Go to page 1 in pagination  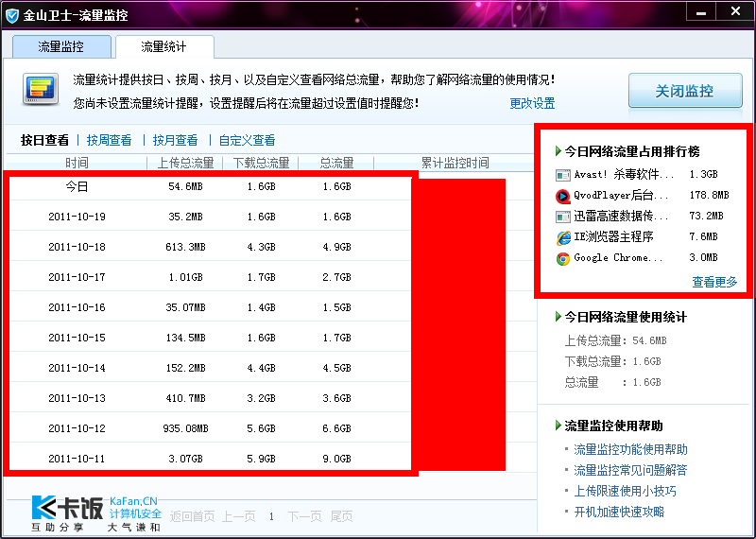pyautogui.click(x=271, y=517)
